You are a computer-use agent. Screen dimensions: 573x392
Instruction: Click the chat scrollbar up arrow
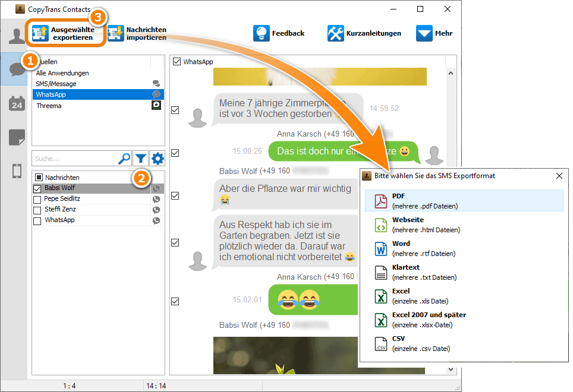tap(451, 74)
